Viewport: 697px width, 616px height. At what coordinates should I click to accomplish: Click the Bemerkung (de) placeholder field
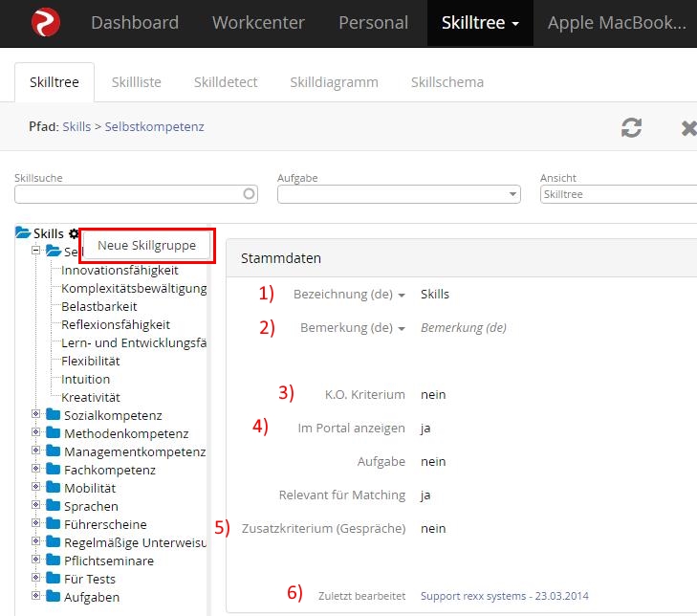click(464, 328)
